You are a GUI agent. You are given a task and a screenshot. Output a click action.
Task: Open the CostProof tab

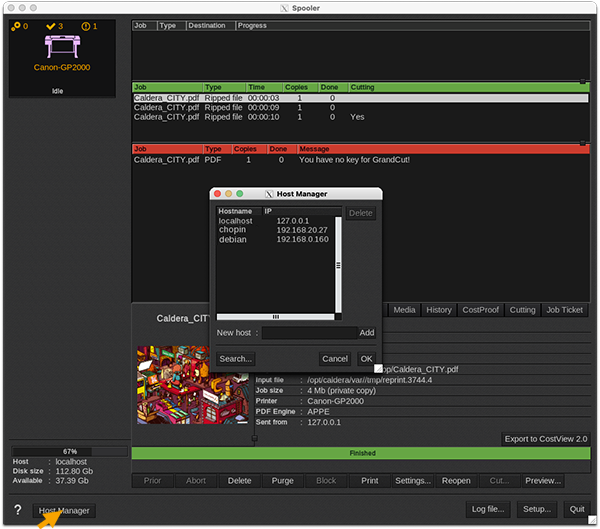pos(480,310)
